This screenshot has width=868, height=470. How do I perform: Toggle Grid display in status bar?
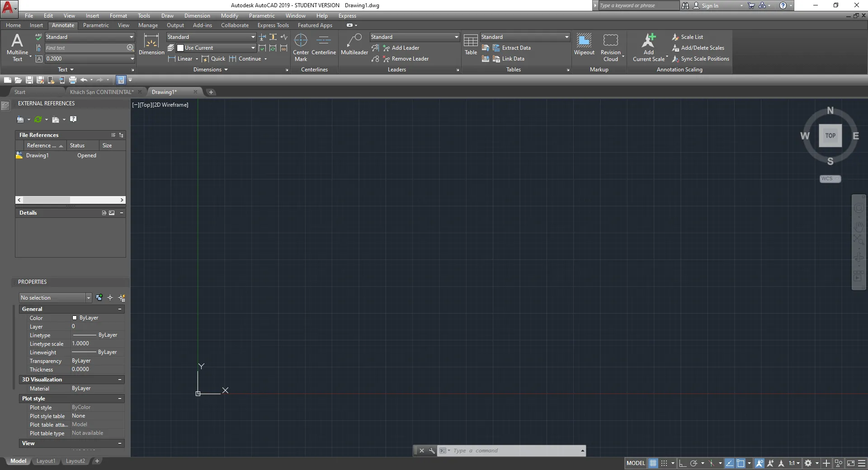click(653, 463)
